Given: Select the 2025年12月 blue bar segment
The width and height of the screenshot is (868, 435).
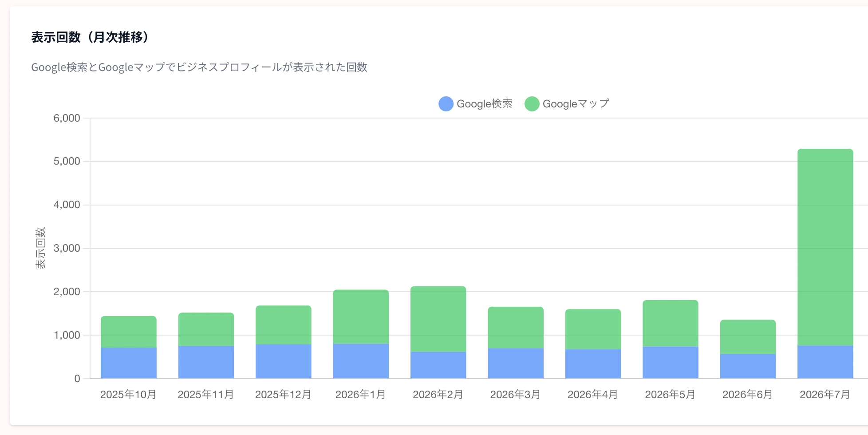Looking at the screenshot, I should click(284, 361).
